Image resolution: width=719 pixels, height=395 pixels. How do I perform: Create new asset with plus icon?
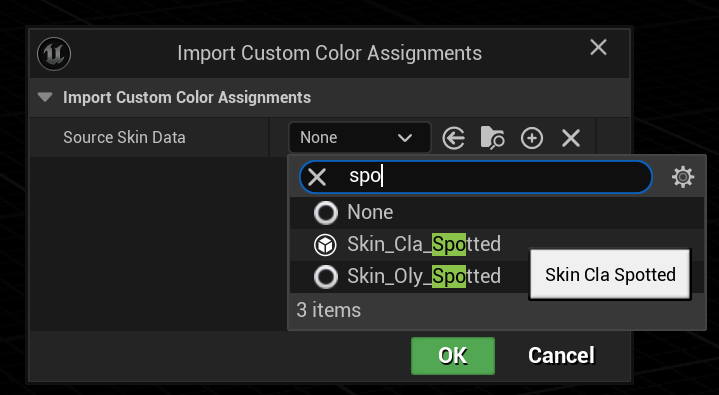[532, 138]
